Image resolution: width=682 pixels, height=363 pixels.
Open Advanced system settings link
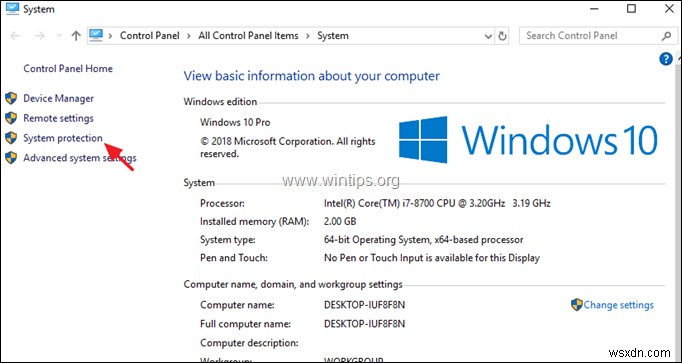pos(80,158)
